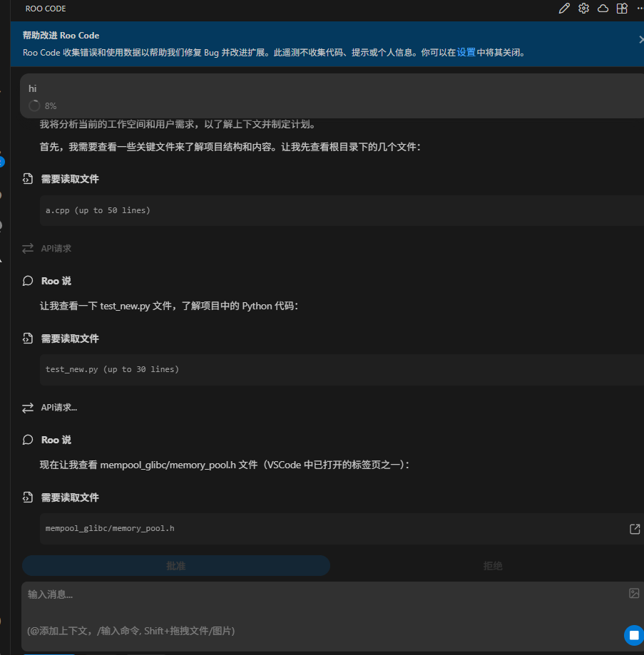Click the new task pencil icon
Screen dimensions: 644x655
tap(564, 9)
